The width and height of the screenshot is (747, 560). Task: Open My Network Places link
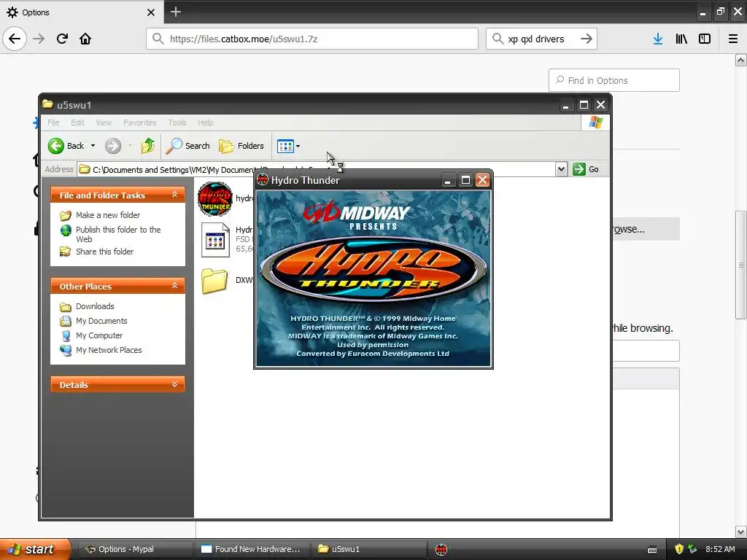pyautogui.click(x=109, y=350)
